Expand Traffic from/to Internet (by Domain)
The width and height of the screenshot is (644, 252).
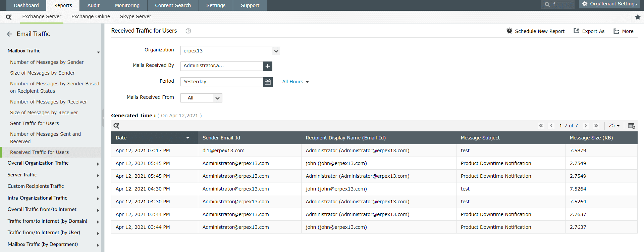98,222
